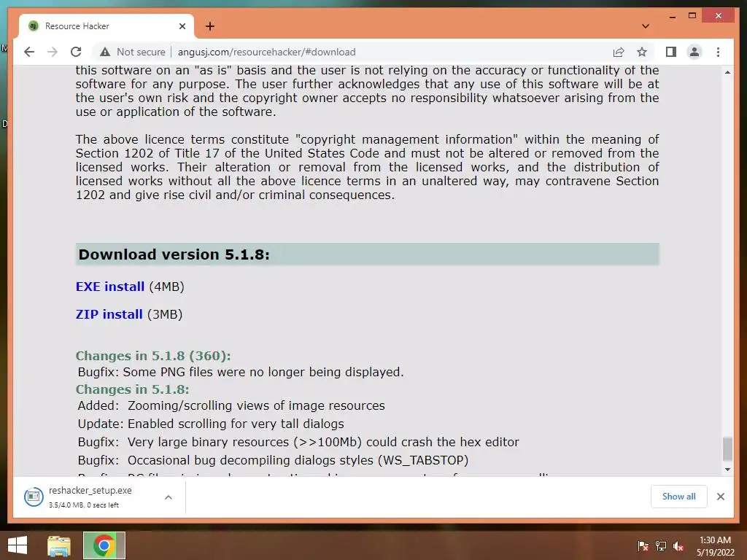The width and height of the screenshot is (747, 560).
Task: Open Chrome's three-dot menu
Action: tap(718, 52)
